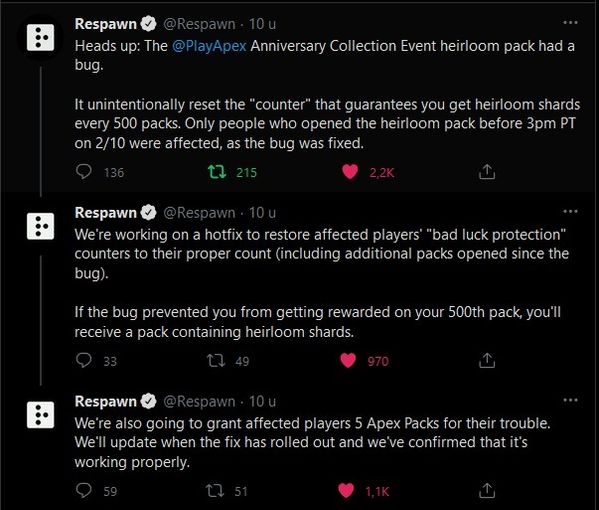Follow the @PlayApex mention link

click(209, 46)
